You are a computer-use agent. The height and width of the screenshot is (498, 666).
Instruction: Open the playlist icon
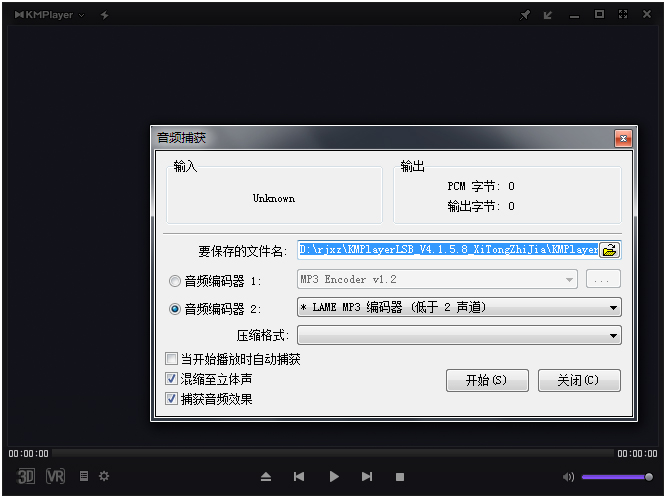pos(84,476)
